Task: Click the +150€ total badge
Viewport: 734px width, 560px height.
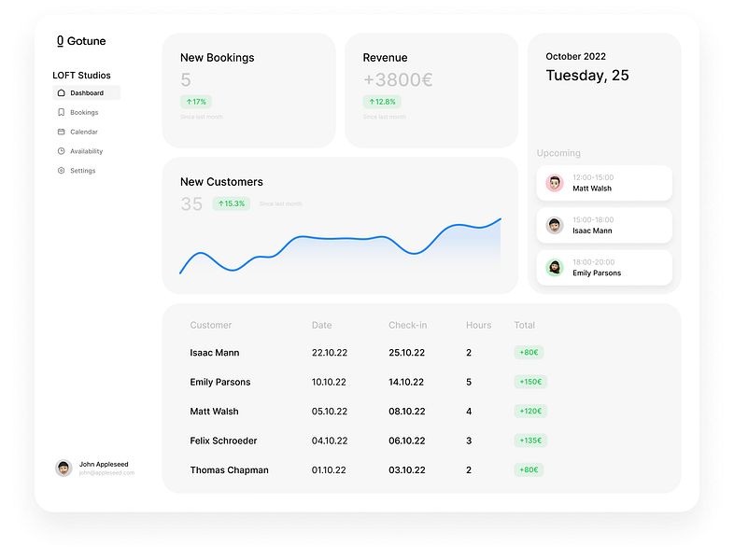Action: pos(530,382)
